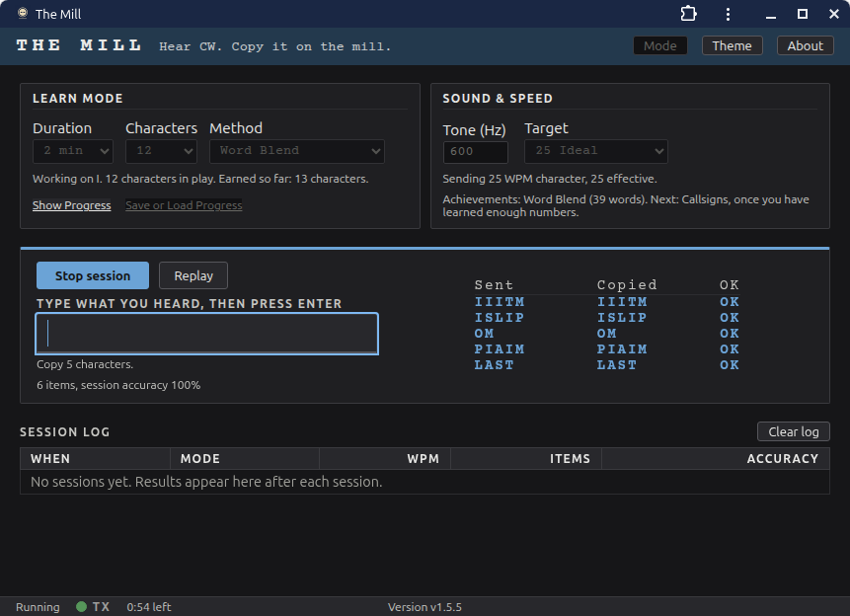Click 'No sessions yet' log message
Viewport: 850px width, 616px height.
(206, 482)
